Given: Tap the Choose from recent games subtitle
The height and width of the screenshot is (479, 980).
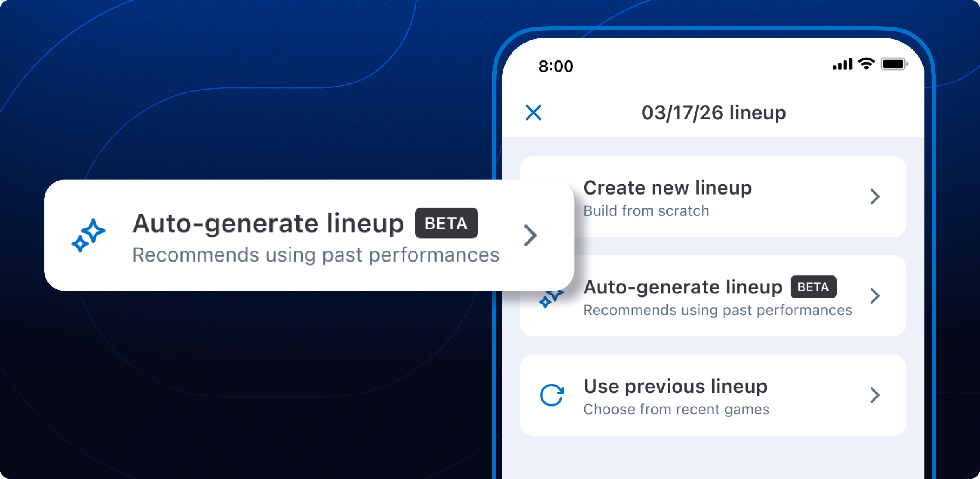Looking at the screenshot, I should click(676, 410).
